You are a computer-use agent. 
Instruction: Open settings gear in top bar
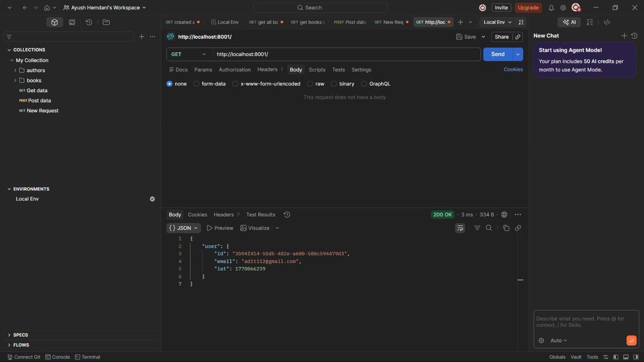563,8
